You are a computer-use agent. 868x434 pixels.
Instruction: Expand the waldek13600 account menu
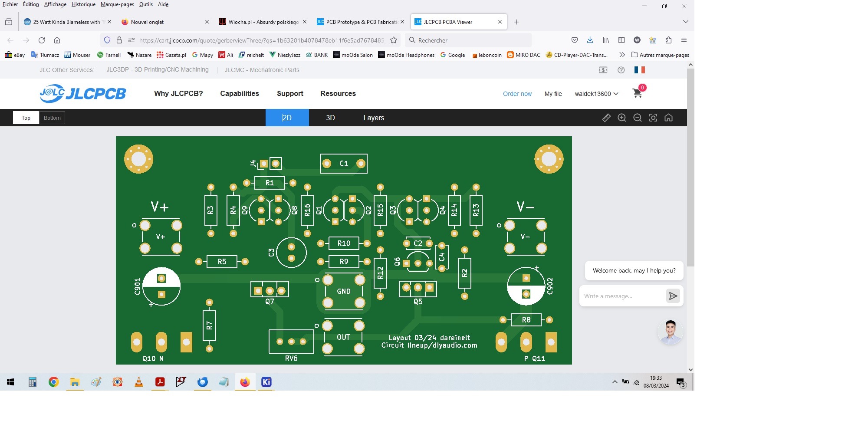coord(596,94)
